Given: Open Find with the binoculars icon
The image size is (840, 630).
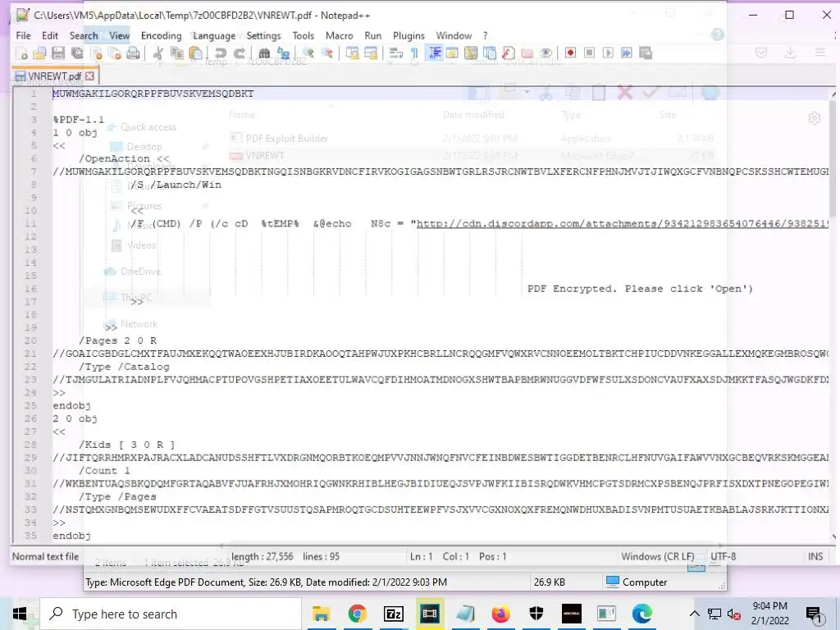Looking at the screenshot, I should [x=264, y=53].
